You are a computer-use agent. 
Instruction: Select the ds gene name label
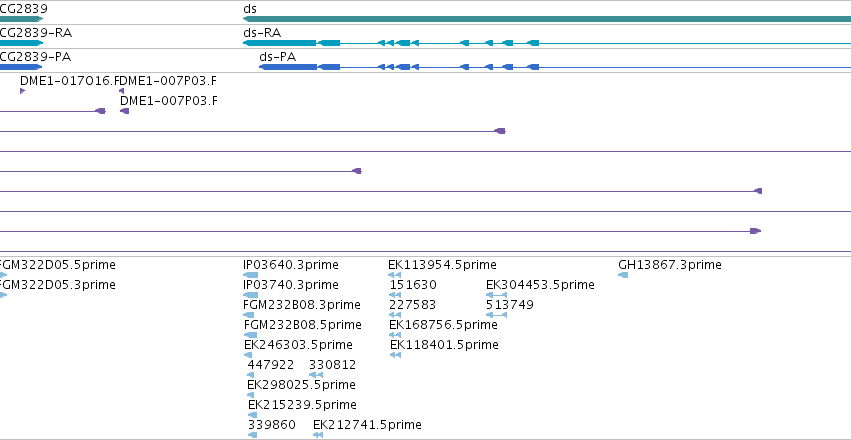[250, 9]
